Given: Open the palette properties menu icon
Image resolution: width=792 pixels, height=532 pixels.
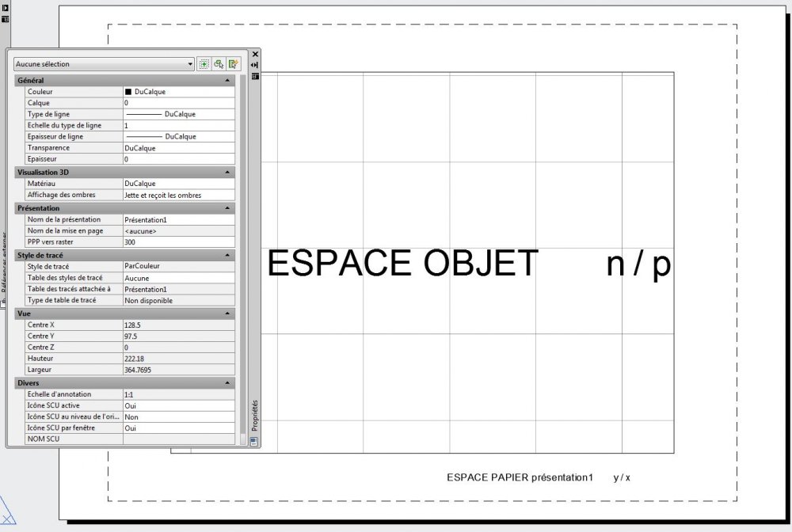Looking at the screenshot, I should click(x=255, y=76).
